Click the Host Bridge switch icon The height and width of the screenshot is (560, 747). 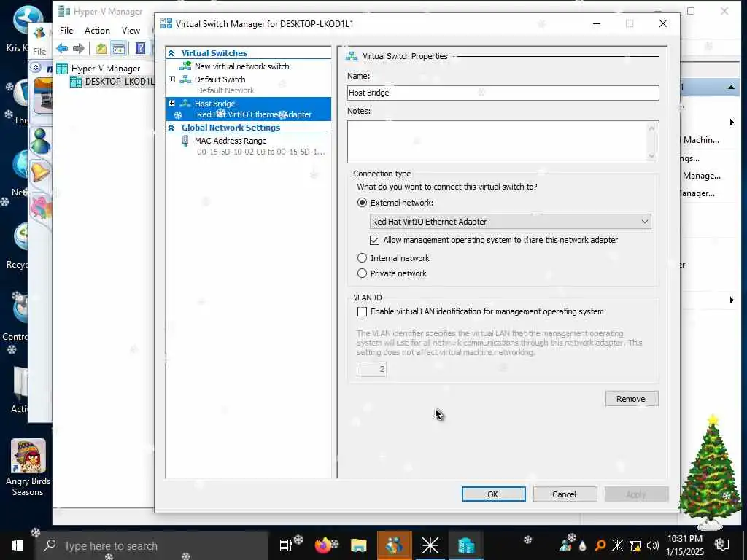(185, 104)
